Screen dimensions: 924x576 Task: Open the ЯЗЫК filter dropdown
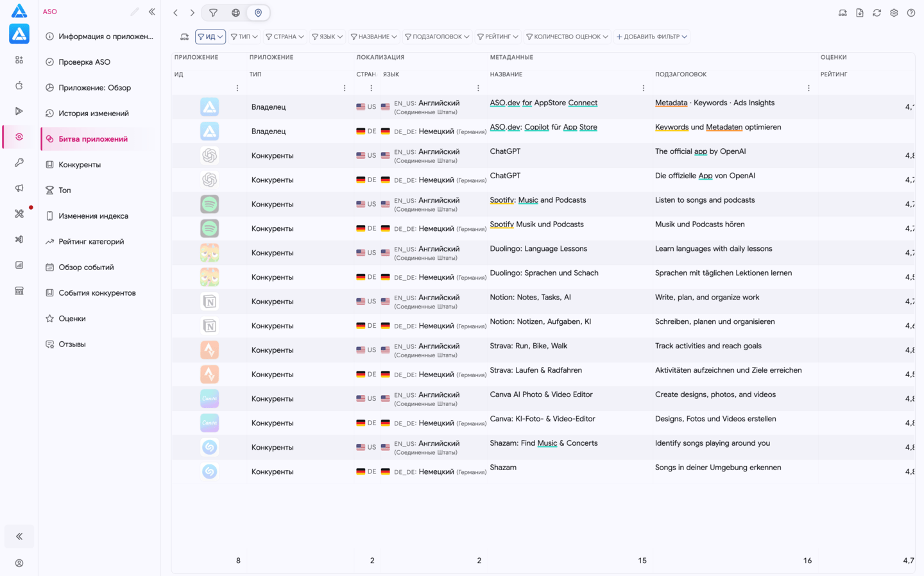pos(327,37)
